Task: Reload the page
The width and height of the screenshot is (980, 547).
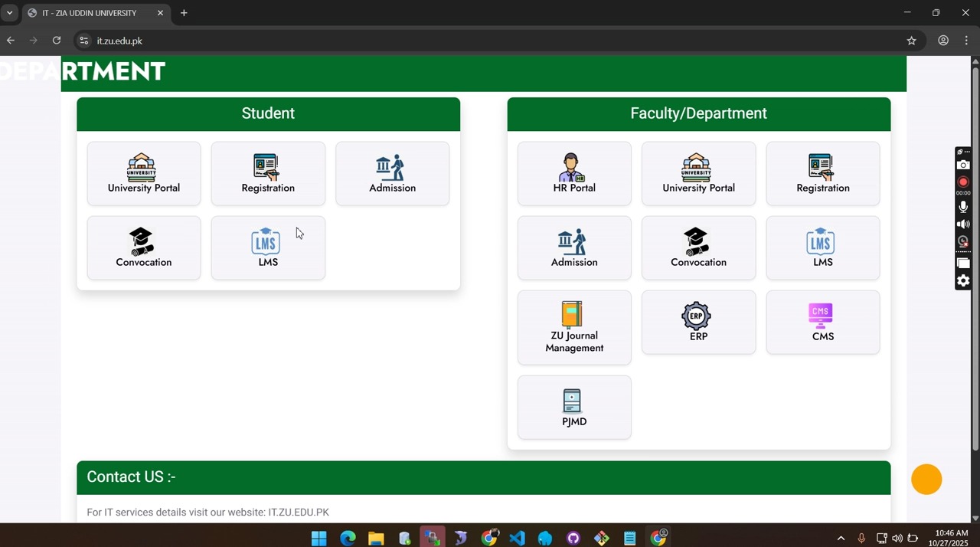Action: click(57, 41)
